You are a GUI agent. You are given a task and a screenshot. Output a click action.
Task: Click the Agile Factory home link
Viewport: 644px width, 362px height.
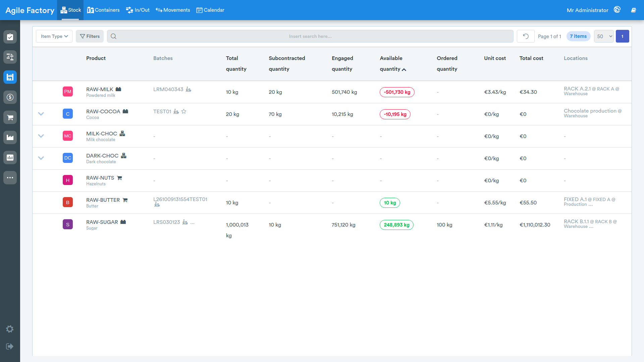[30, 10]
